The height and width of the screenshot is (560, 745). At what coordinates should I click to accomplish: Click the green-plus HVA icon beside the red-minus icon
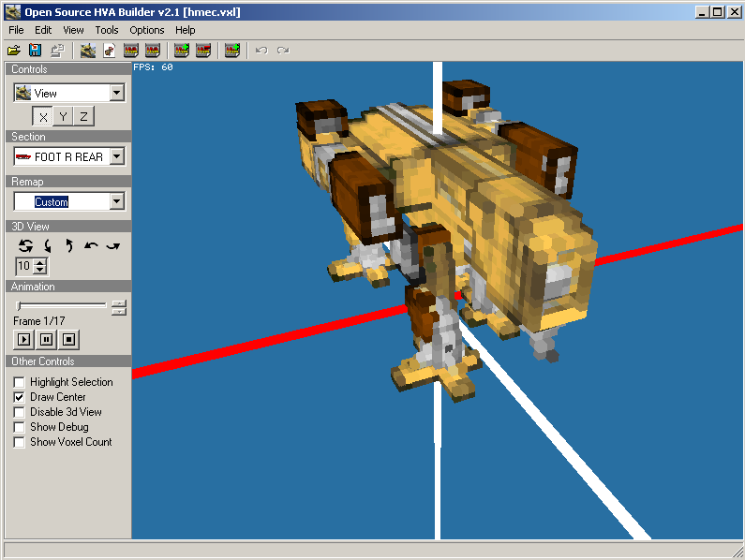click(x=182, y=50)
